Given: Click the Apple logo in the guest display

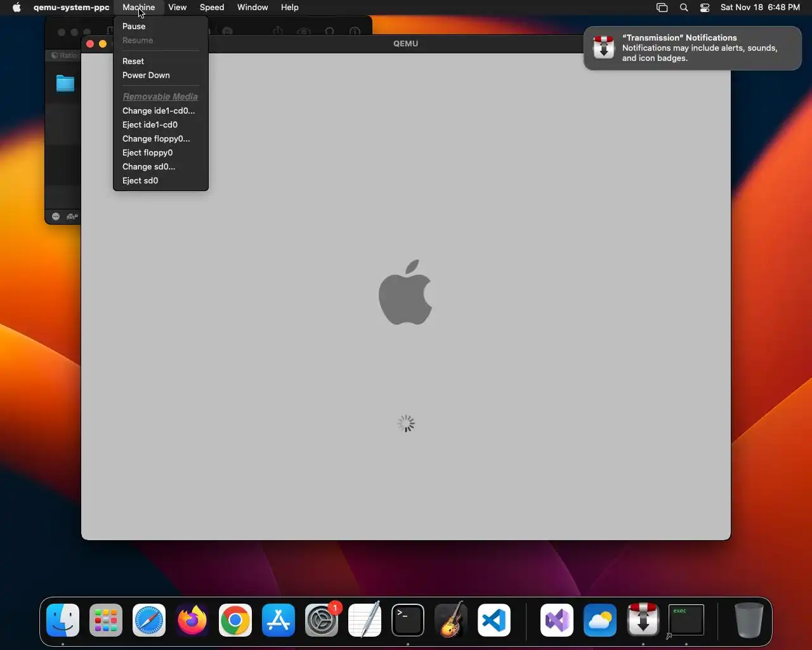Looking at the screenshot, I should (405, 292).
